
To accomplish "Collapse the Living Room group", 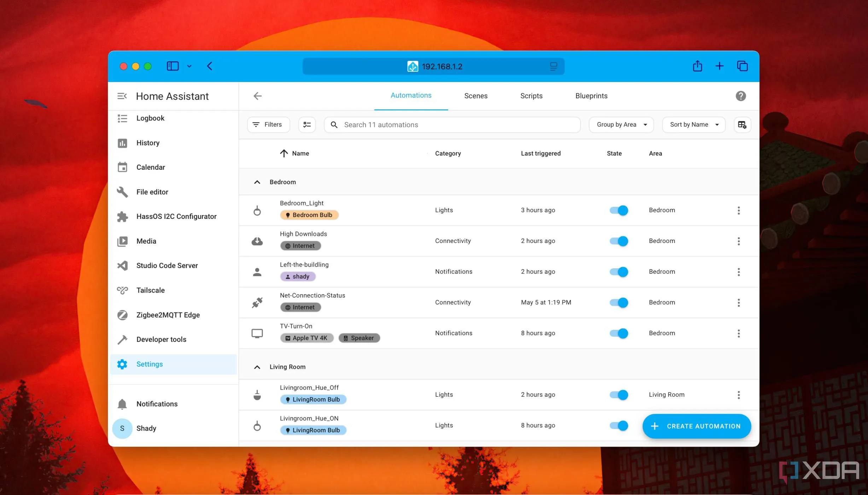I will coord(257,367).
